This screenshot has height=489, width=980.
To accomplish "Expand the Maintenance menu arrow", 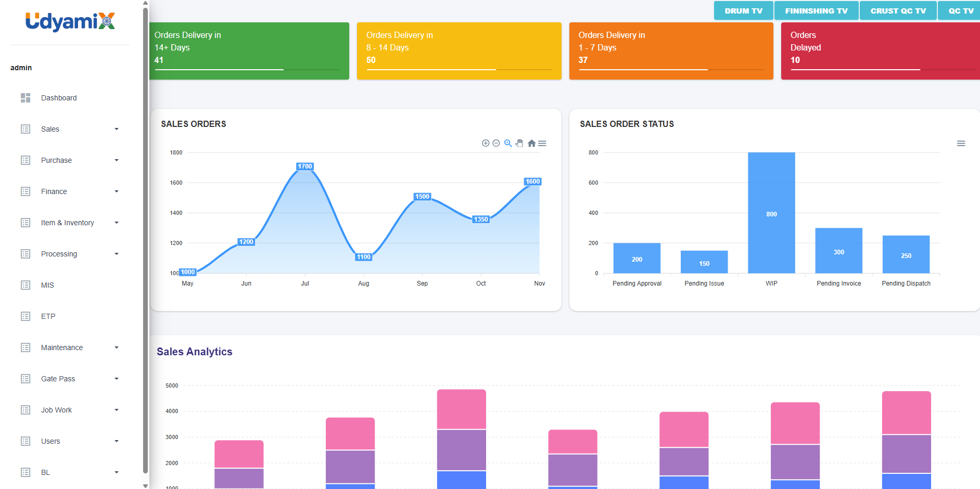I will pyautogui.click(x=117, y=348).
